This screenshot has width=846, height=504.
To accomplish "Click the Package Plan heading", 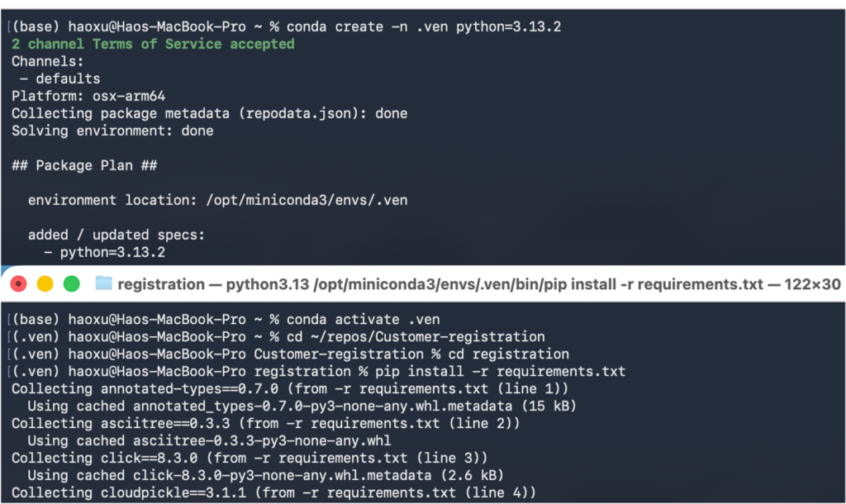I will tap(87, 165).
